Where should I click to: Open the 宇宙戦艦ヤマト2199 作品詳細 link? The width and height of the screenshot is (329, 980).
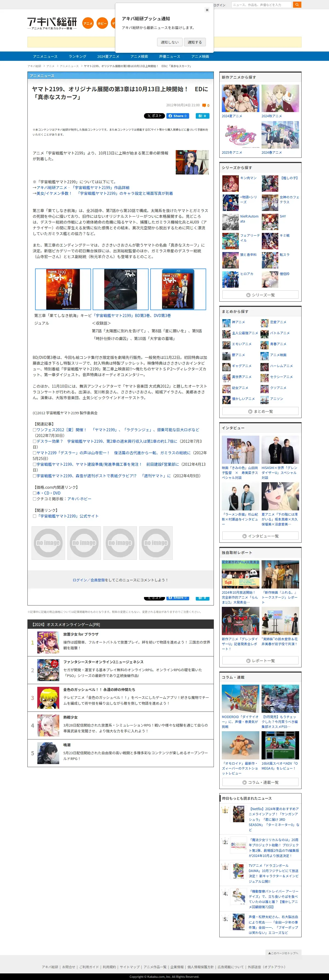83,188
